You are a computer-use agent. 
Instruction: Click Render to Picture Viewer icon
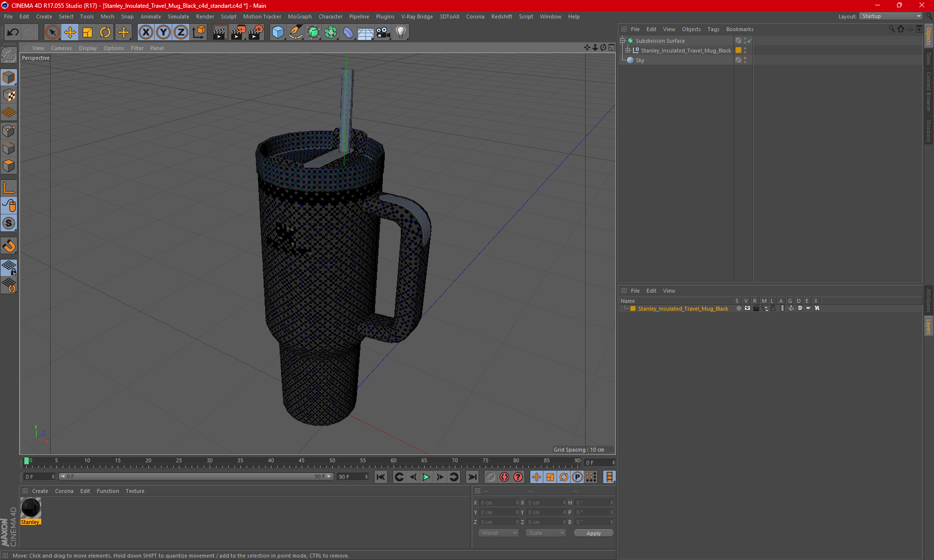click(238, 32)
